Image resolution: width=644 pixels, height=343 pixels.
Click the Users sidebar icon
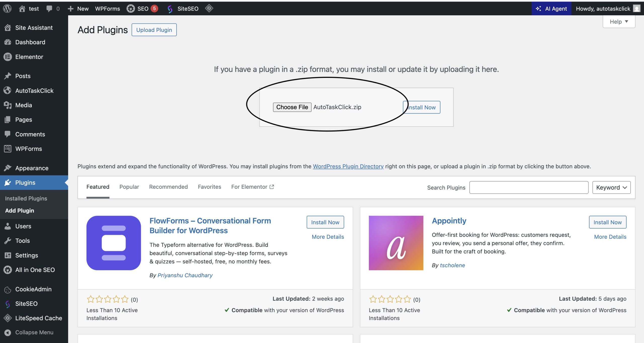pos(8,226)
